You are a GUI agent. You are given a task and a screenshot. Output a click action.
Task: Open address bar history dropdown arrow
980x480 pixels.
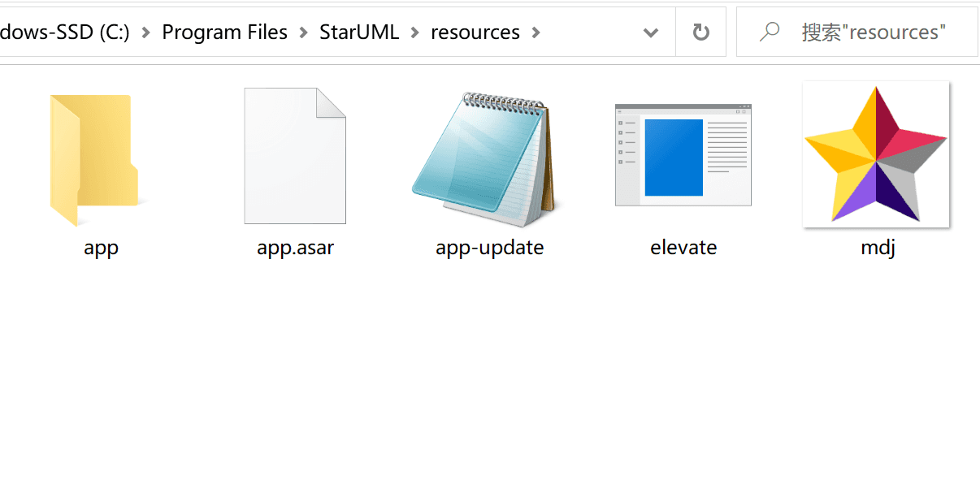click(x=650, y=32)
